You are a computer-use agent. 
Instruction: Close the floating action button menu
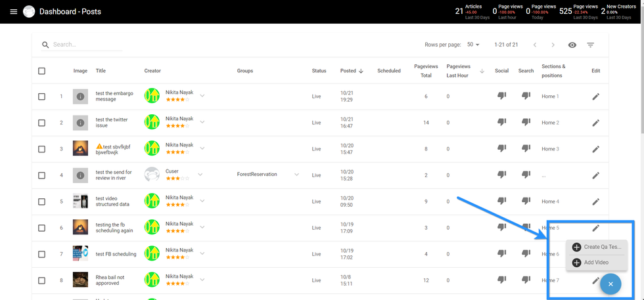[x=610, y=284]
